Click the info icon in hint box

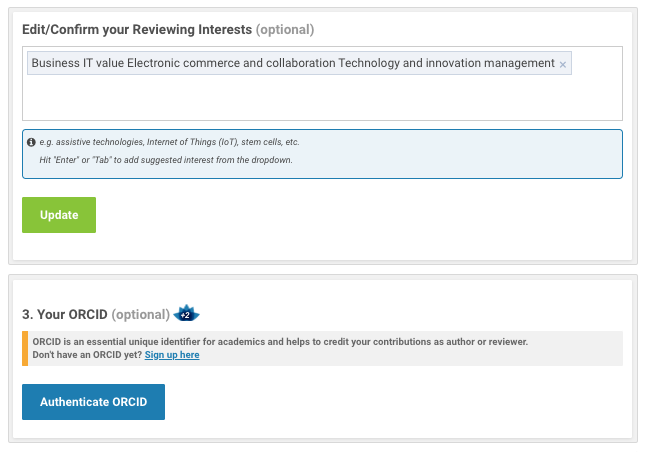pyautogui.click(x=31, y=142)
